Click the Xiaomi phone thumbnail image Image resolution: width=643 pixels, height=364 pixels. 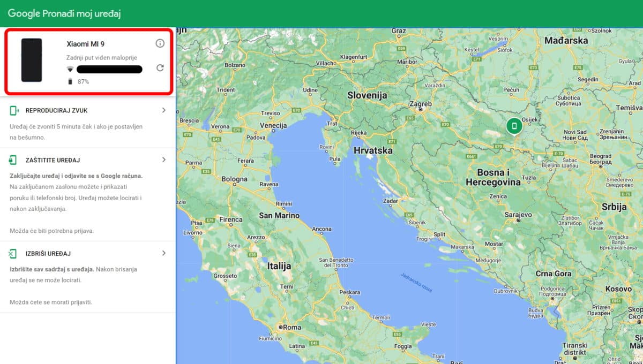click(31, 60)
